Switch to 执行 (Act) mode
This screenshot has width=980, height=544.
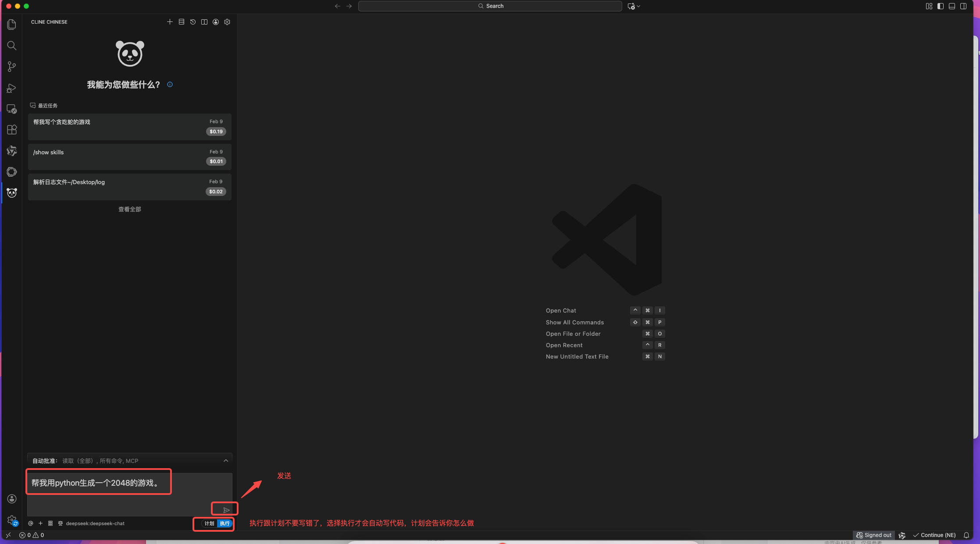pyautogui.click(x=225, y=523)
